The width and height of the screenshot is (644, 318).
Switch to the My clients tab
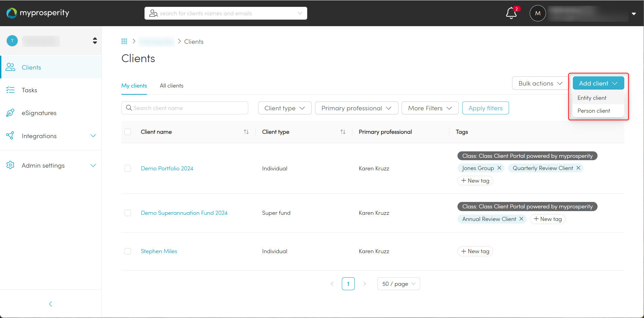click(134, 86)
